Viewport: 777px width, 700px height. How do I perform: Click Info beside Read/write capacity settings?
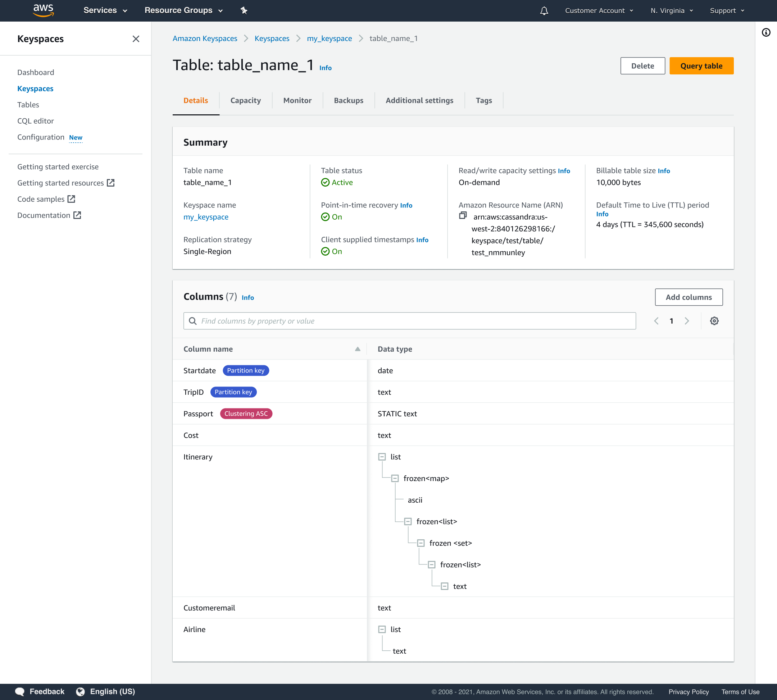click(564, 171)
